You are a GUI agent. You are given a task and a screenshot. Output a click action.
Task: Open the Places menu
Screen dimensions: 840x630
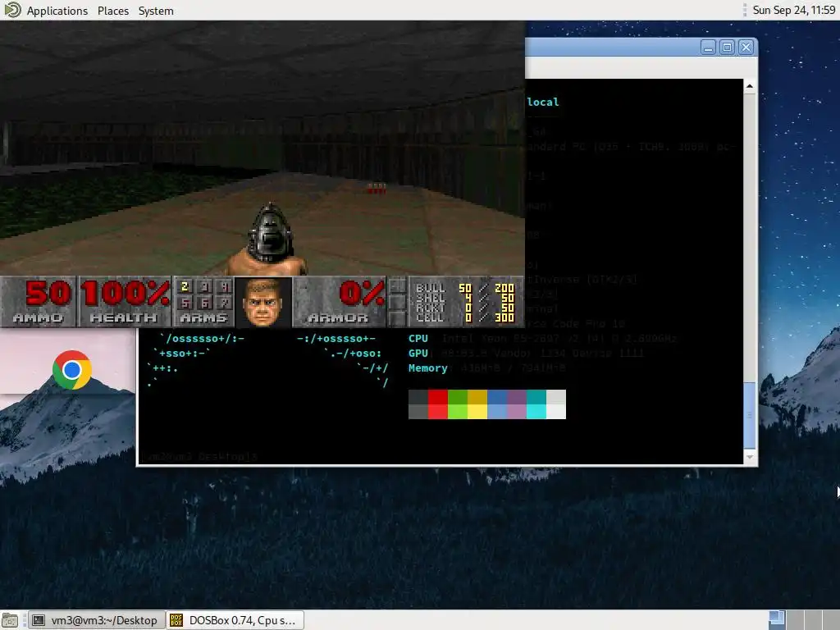pyautogui.click(x=113, y=11)
